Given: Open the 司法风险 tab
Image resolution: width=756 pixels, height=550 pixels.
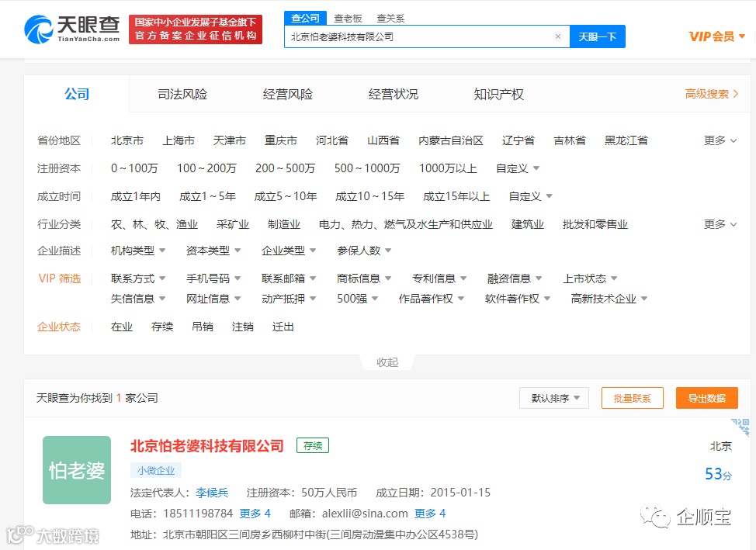Looking at the screenshot, I should pyautogui.click(x=182, y=94).
